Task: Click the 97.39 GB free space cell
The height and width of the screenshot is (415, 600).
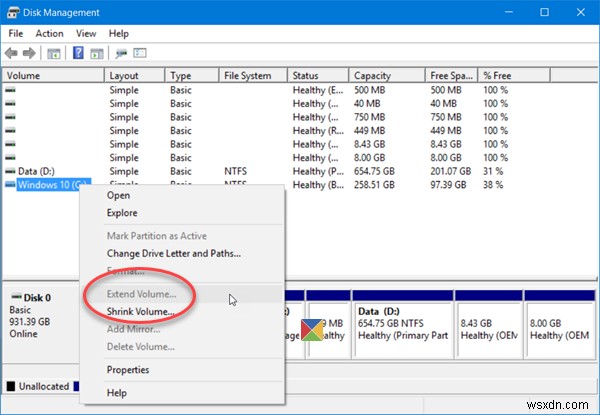Action: point(448,185)
